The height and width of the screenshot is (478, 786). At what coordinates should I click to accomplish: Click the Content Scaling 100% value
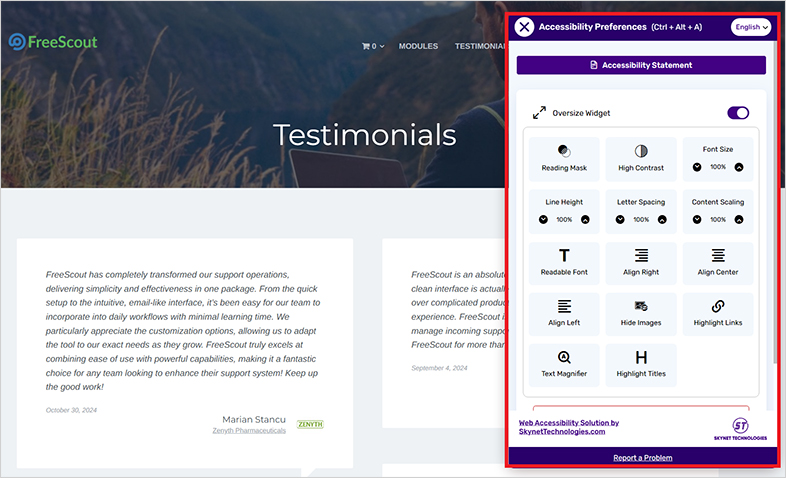718,219
